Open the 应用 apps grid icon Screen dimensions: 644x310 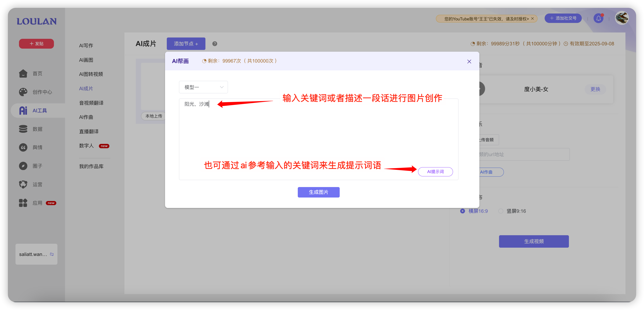pos(23,203)
